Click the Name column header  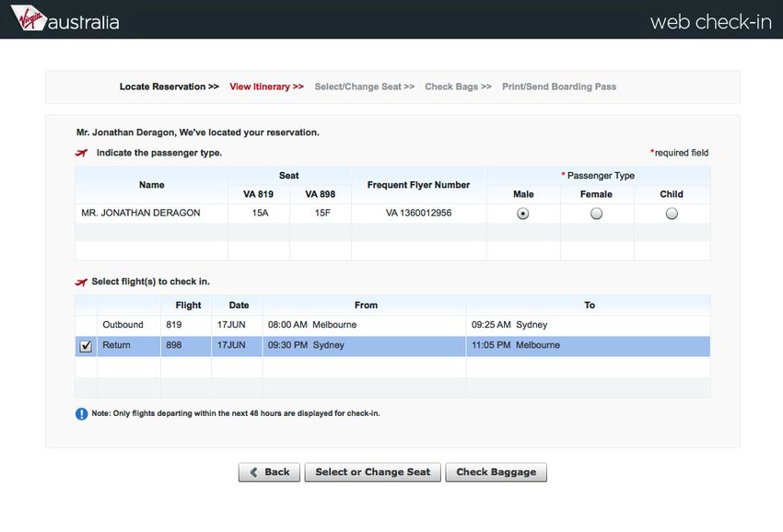[151, 185]
